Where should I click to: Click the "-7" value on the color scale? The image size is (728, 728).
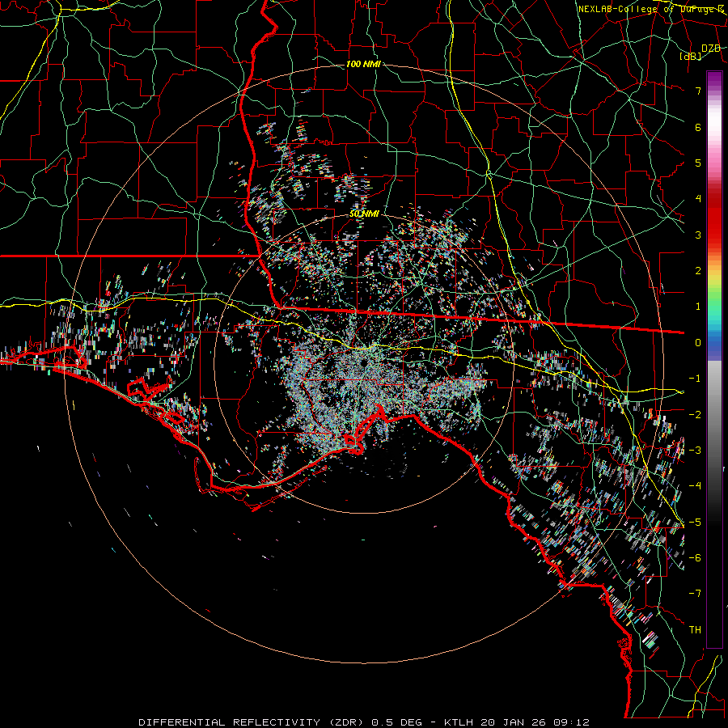coord(695,594)
